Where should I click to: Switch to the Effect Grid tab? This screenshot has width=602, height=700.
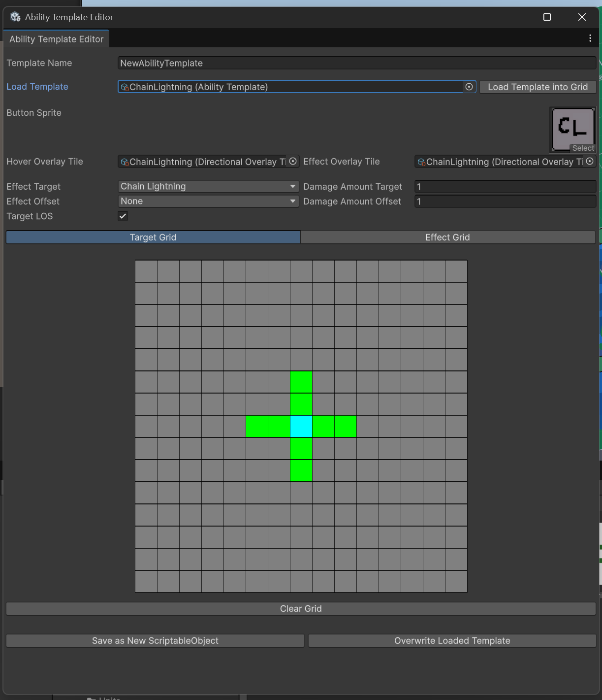pos(447,237)
